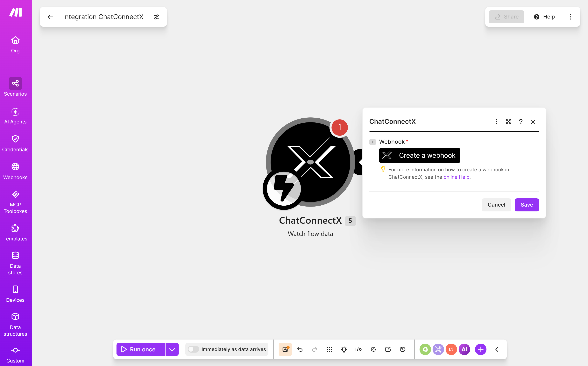588x366 pixels.
Task: Open AI Agents in sidebar
Action: [x=15, y=116]
